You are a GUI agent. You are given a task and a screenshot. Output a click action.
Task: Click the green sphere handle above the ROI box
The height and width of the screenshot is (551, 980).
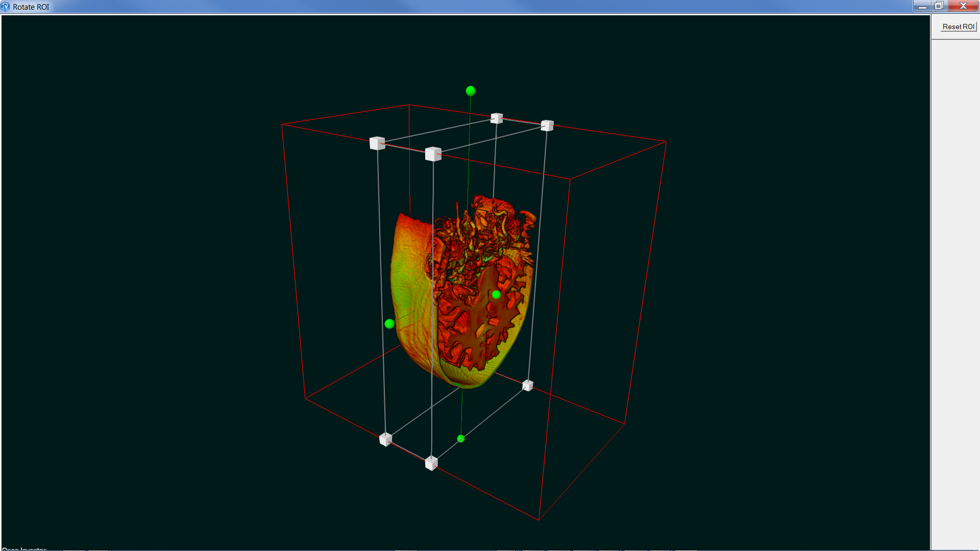click(471, 91)
